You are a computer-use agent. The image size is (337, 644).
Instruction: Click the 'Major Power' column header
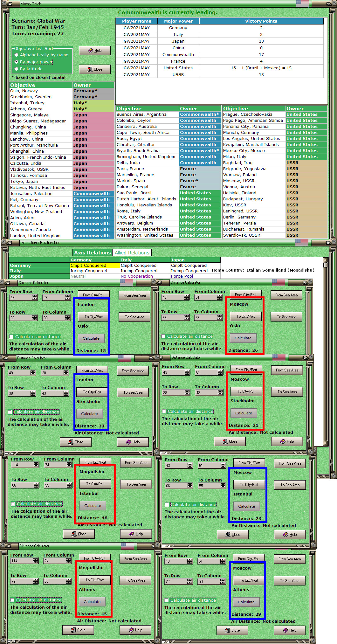[x=178, y=21]
